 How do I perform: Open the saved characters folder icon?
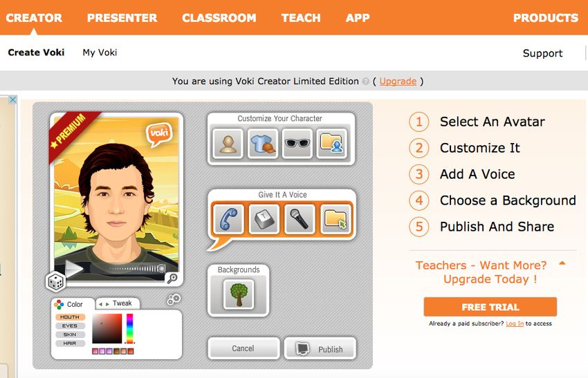point(332,144)
